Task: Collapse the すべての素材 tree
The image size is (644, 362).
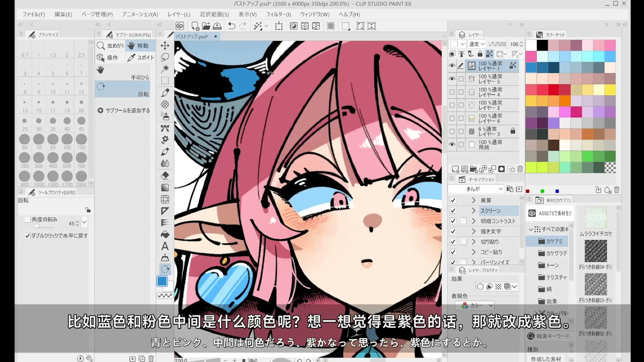Action: pyautogui.click(x=531, y=229)
